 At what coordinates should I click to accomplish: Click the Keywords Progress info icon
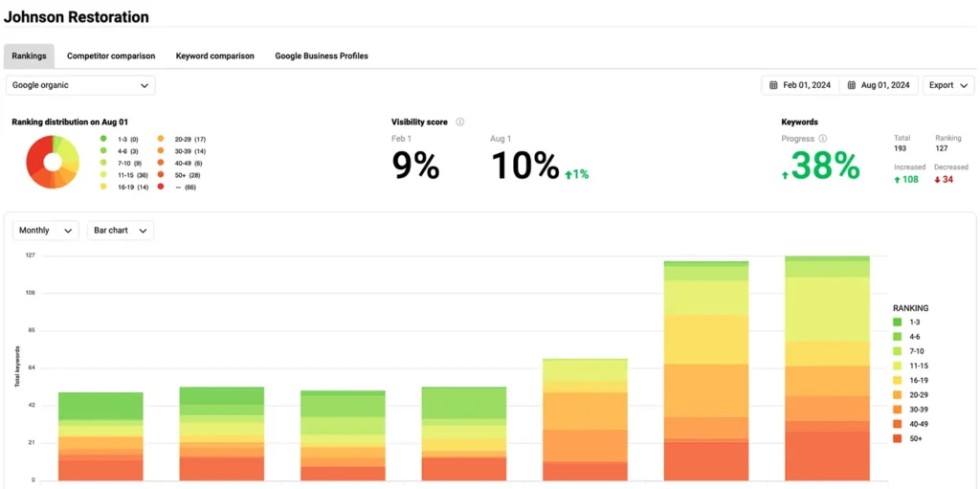(823, 139)
